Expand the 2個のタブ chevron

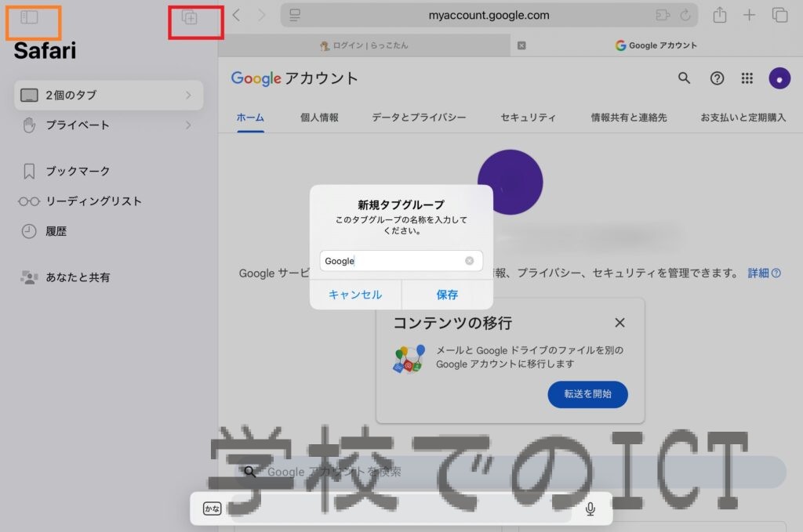[188, 95]
